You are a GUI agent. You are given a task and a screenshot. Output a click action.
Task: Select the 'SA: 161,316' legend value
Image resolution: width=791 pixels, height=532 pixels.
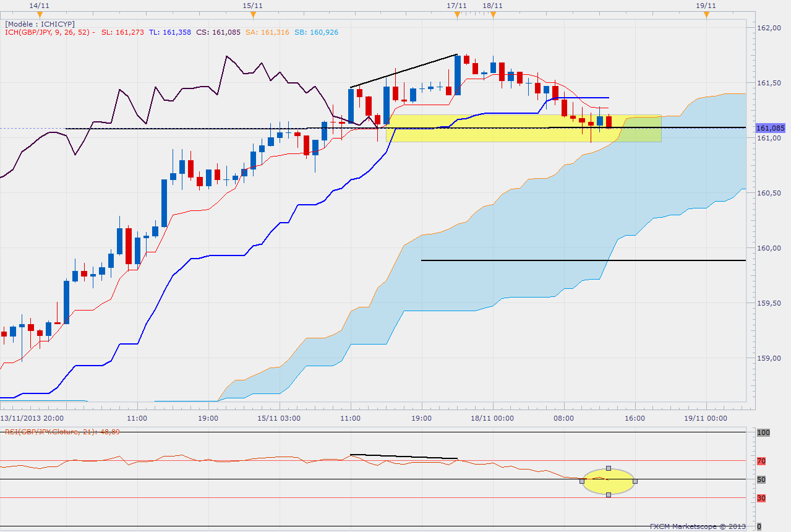coord(267,32)
